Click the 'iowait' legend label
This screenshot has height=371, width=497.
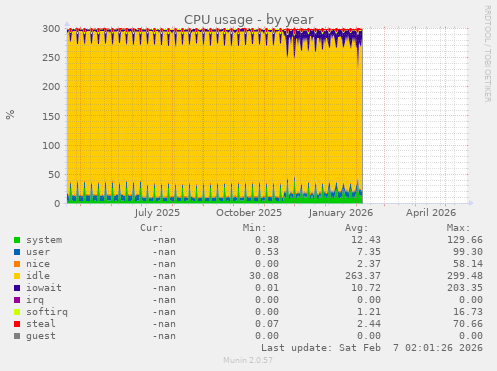[x=44, y=288]
